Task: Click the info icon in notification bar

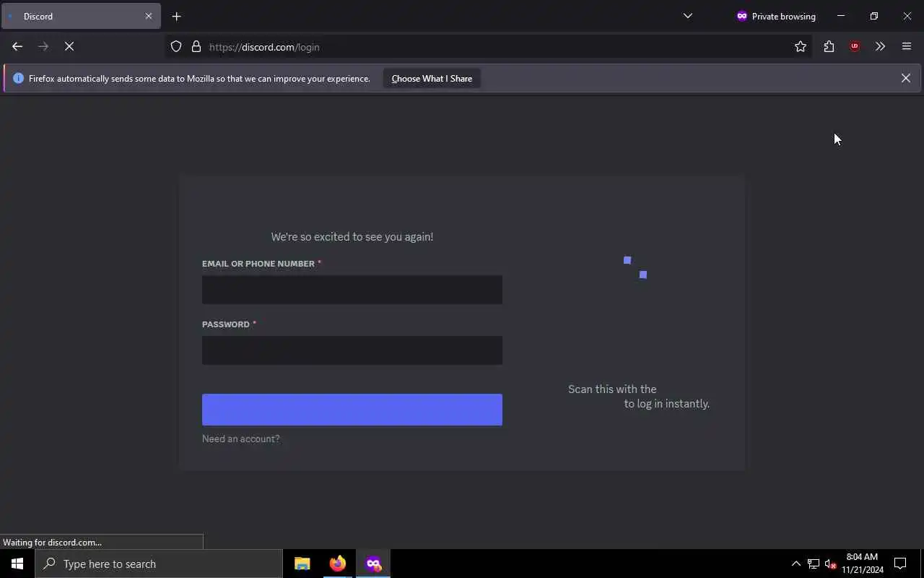Action: click(19, 78)
